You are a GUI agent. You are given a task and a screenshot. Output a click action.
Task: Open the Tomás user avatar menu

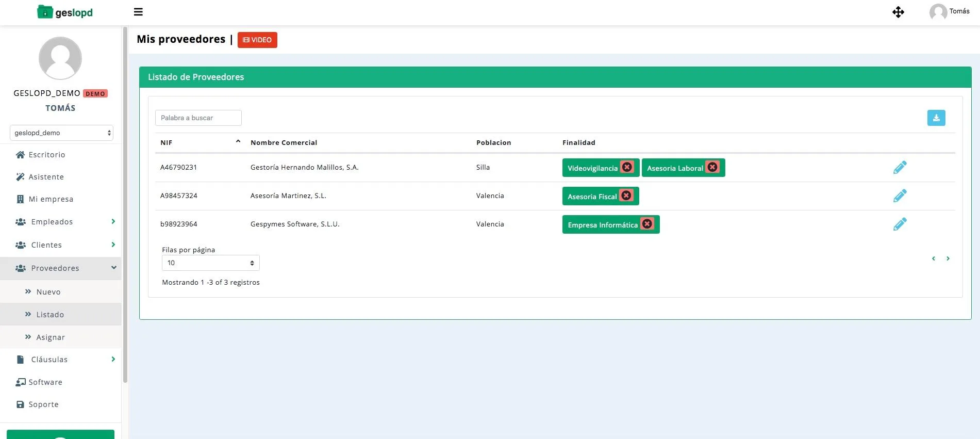pyautogui.click(x=938, y=11)
